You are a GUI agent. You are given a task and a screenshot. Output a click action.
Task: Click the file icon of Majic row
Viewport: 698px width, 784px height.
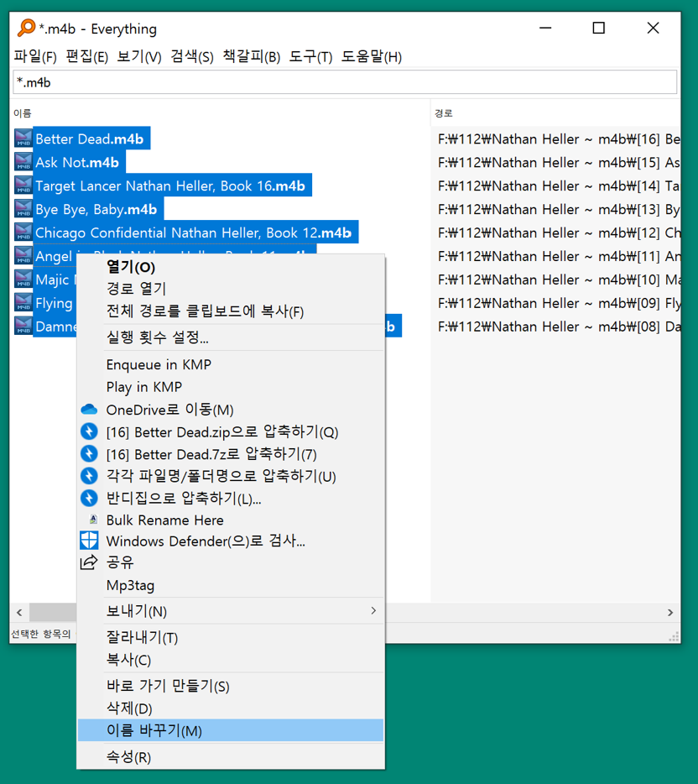point(23,280)
